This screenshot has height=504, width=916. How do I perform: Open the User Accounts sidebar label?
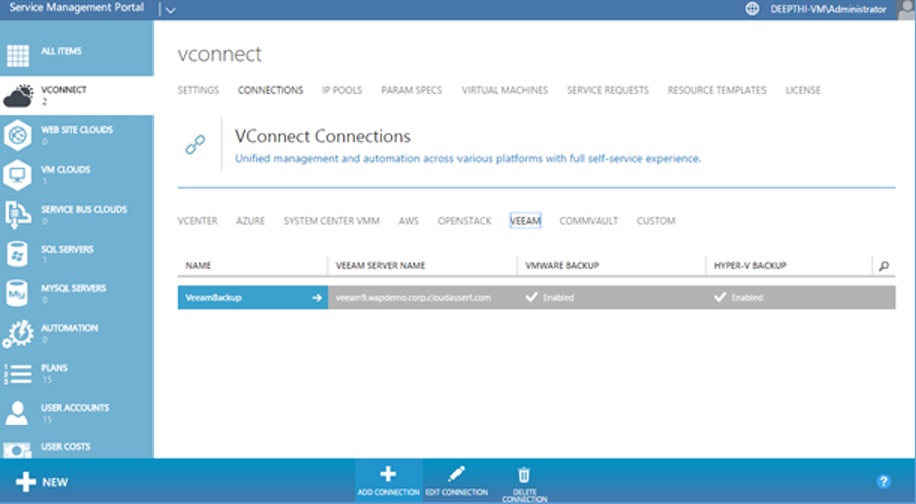coord(75,408)
